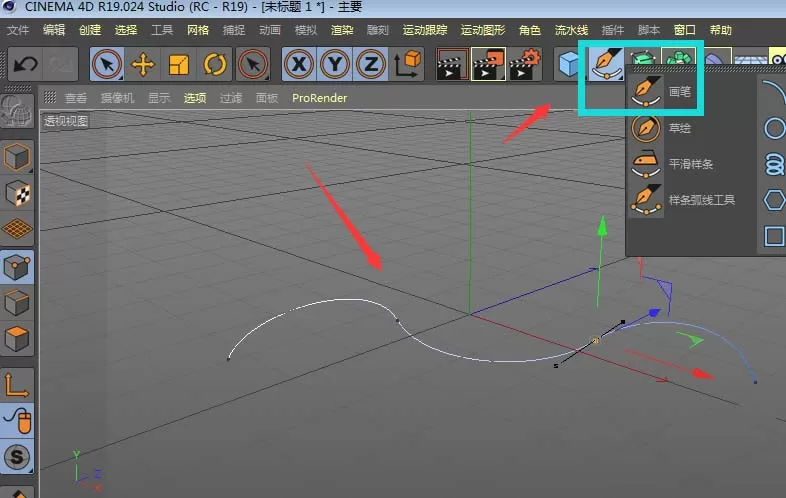Switch to Workplane mode grid icon
This screenshot has height=498, width=786.
(17, 230)
